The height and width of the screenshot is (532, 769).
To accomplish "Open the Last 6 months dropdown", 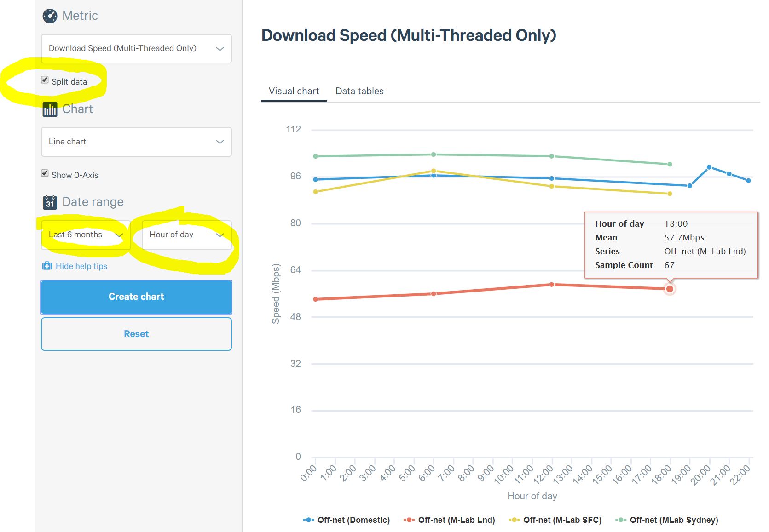I will point(86,235).
